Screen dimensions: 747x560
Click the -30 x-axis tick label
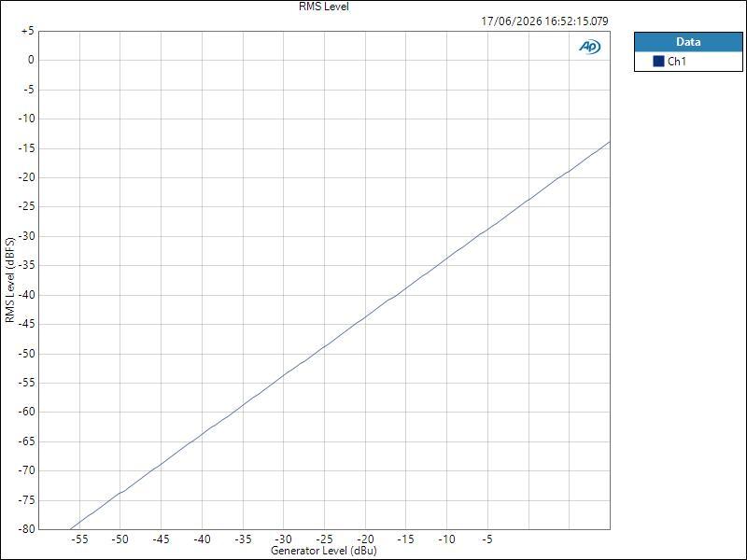click(284, 539)
